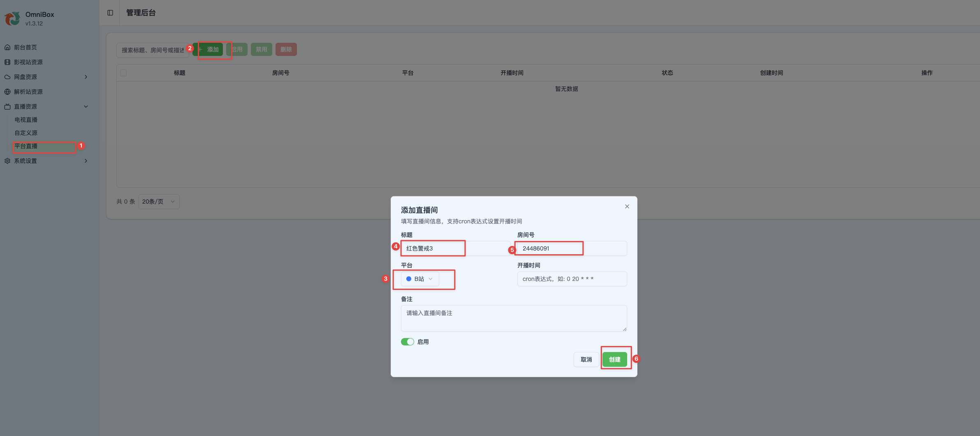Click the 房间号 field with 24486091
Viewport: 980px width, 436px height.
pos(572,248)
